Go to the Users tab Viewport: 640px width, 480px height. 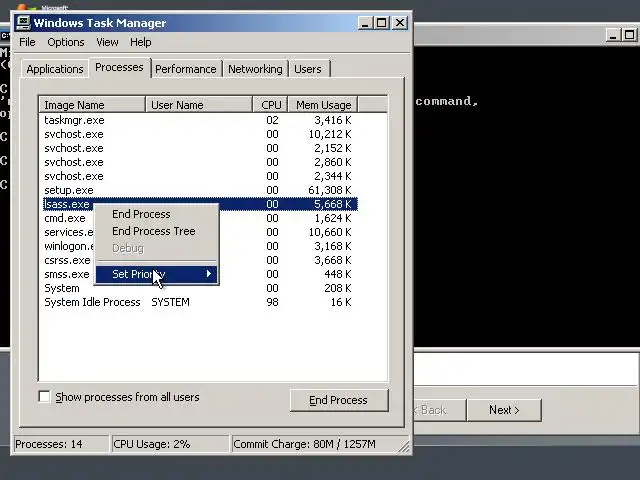point(308,69)
